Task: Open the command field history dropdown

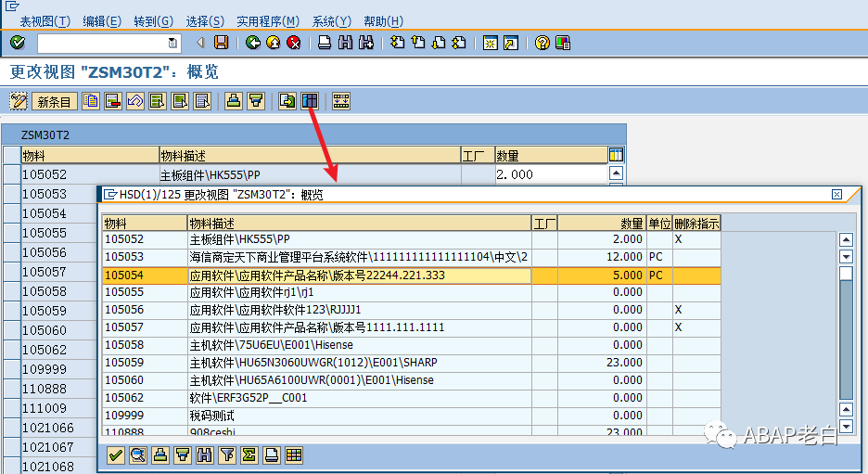Action: [172, 43]
